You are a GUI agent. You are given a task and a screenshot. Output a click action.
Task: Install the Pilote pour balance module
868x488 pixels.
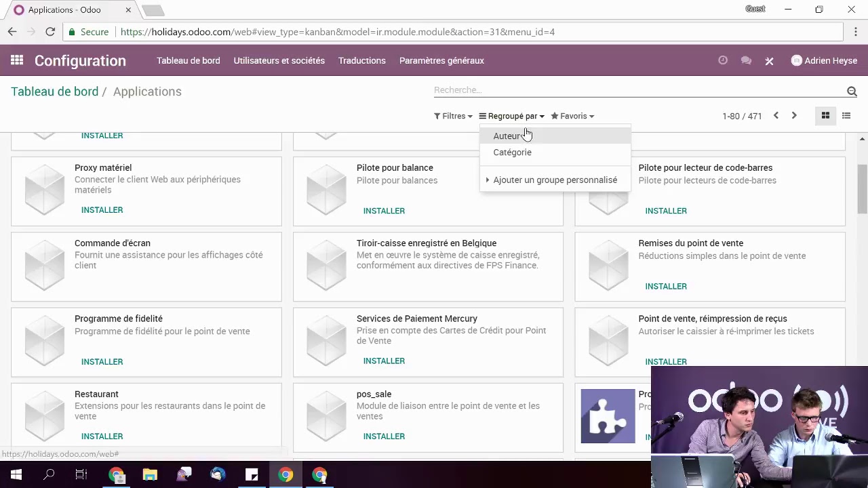384,211
